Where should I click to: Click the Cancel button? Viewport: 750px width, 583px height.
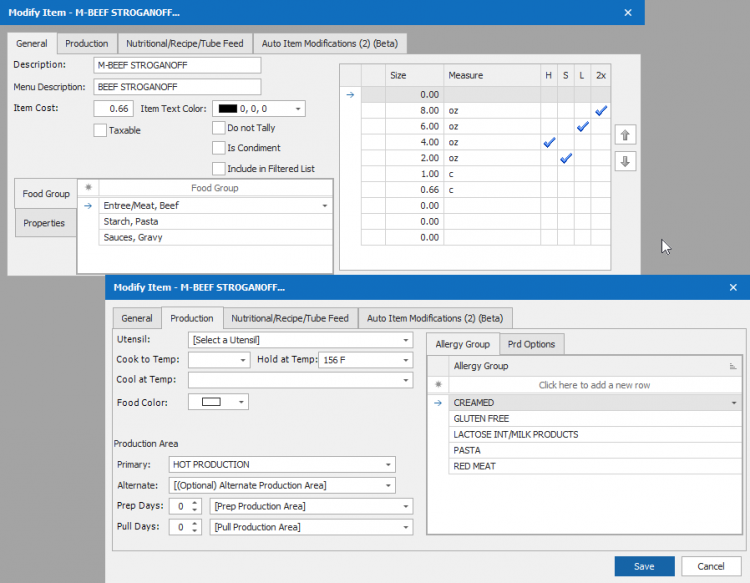(x=711, y=566)
